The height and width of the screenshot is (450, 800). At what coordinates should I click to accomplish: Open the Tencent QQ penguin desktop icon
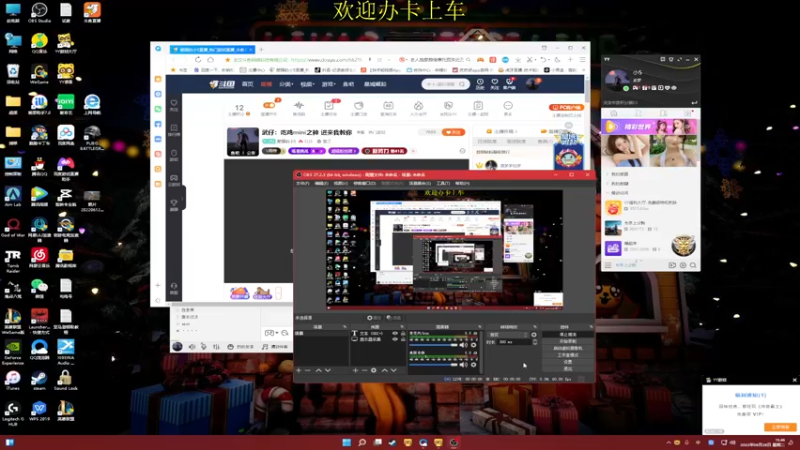point(39,166)
